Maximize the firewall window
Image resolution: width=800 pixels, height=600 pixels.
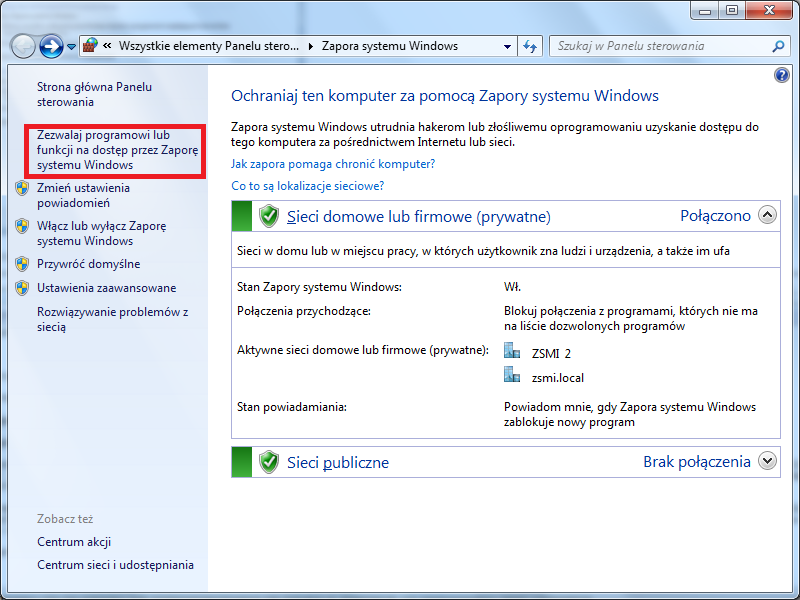coord(732,10)
